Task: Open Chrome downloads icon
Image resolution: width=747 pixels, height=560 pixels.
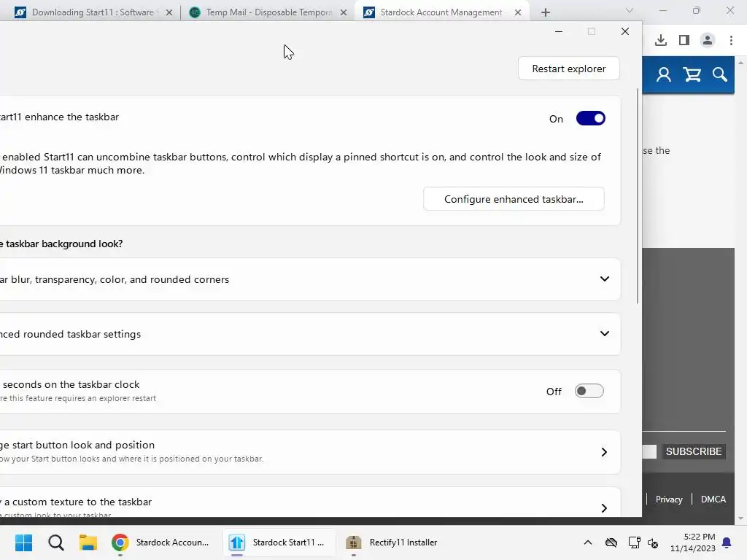Action: pos(661,41)
